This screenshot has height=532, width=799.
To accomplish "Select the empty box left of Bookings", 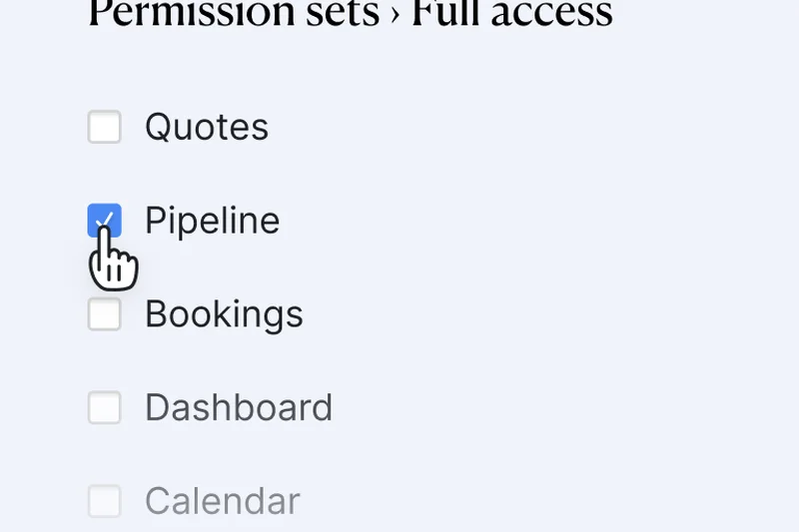I will click(x=105, y=314).
